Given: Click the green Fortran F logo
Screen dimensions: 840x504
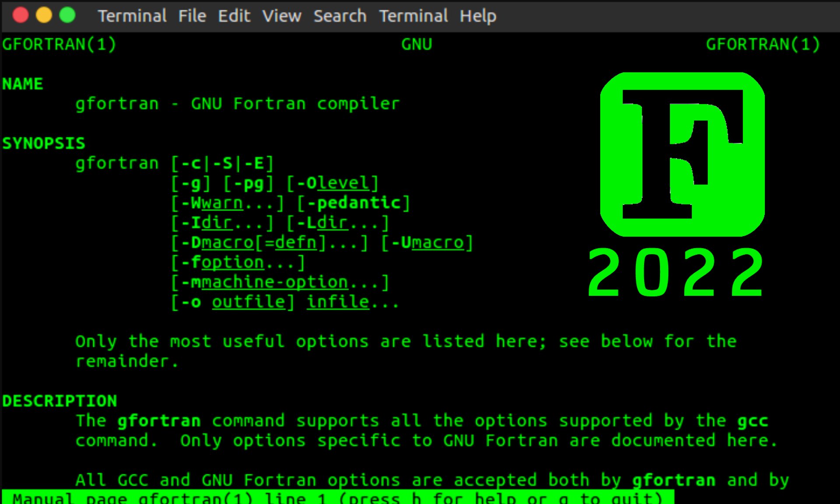Looking at the screenshot, I should click(x=682, y=154).
